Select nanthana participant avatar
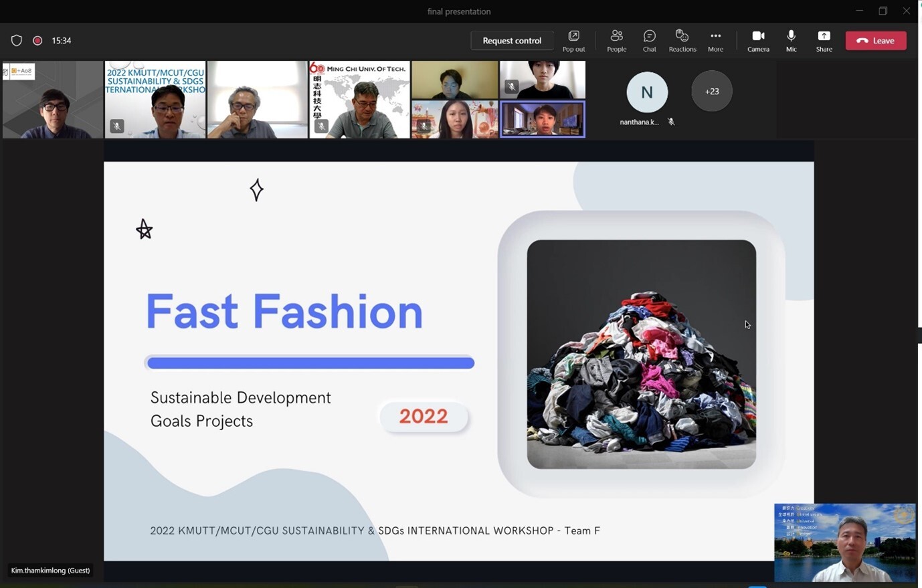This screenshot has width=922, height=588. point(646,92)
